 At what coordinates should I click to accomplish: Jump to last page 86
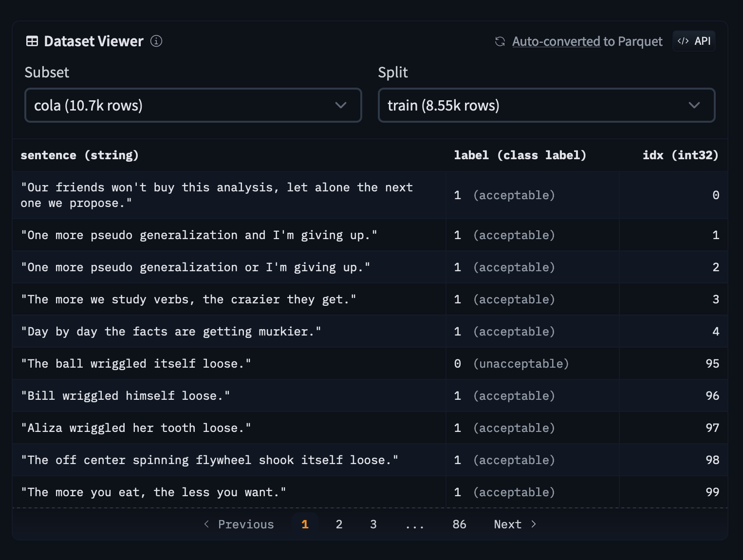pyautogui.click(x=459, y=524)
